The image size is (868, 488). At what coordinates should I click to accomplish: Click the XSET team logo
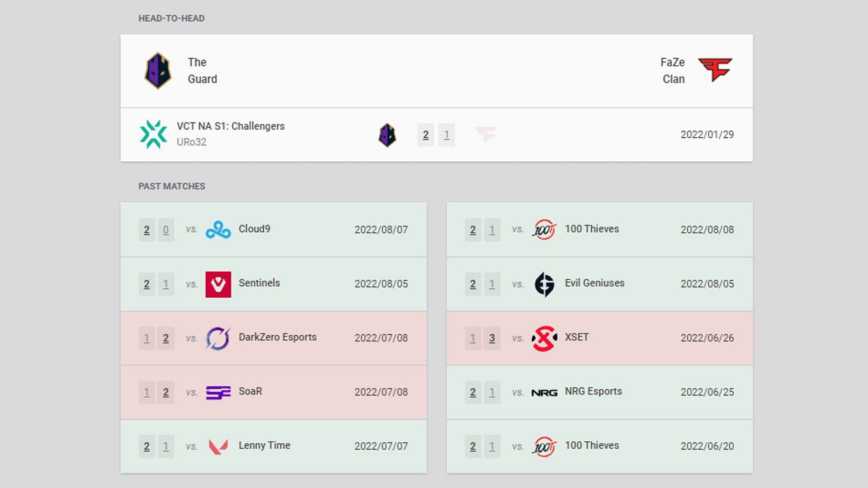tap(544, 338)
